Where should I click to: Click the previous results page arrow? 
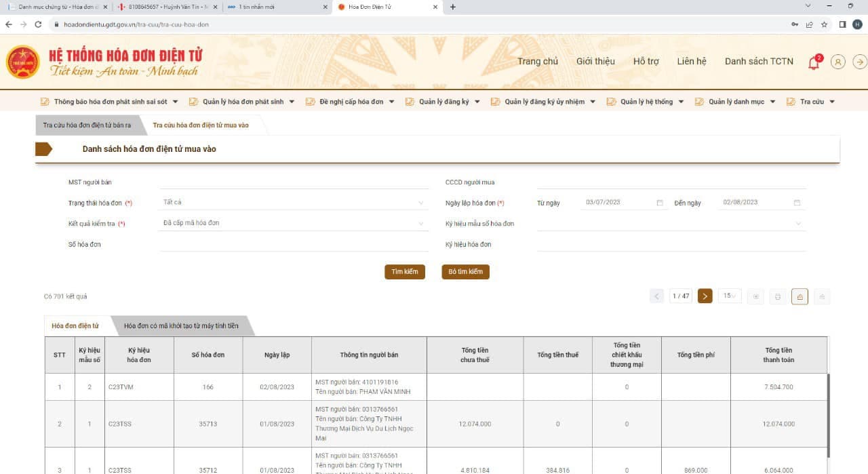click(656, 296)
